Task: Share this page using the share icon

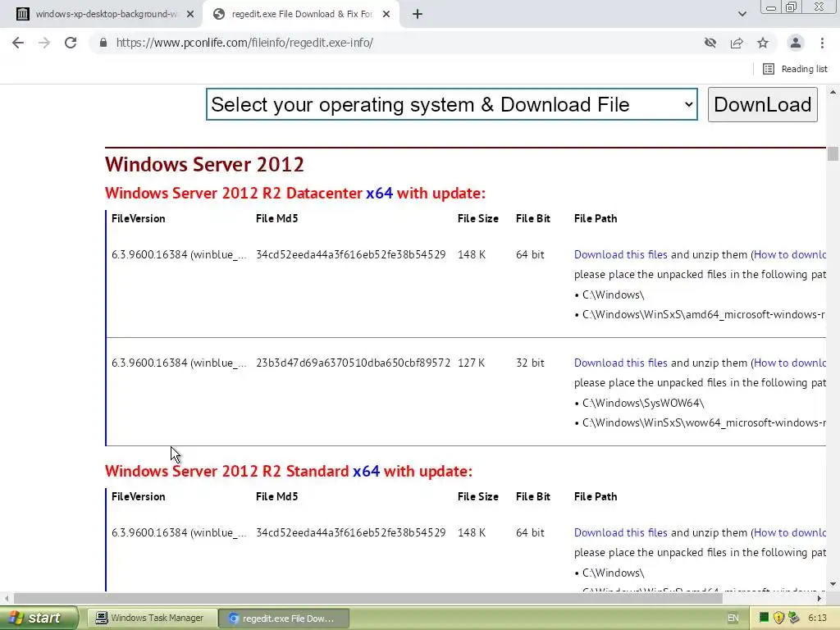Action: pos(737,43)
